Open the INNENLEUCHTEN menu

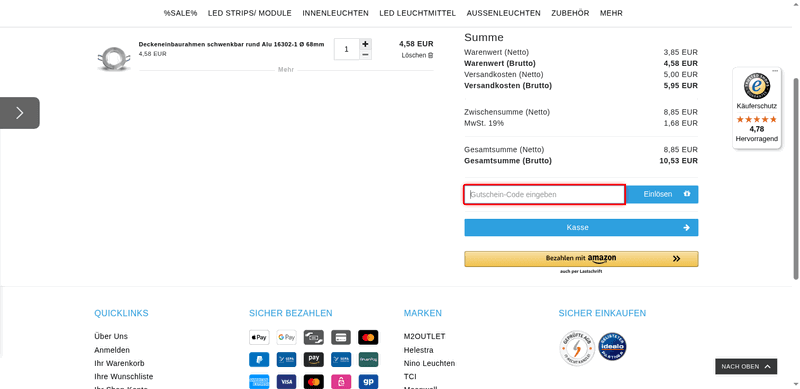pyautogui.click(x=335, y=13)
